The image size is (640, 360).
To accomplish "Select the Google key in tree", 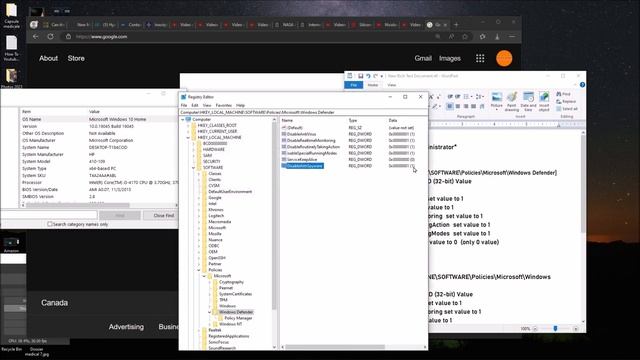I will (215, 198).
